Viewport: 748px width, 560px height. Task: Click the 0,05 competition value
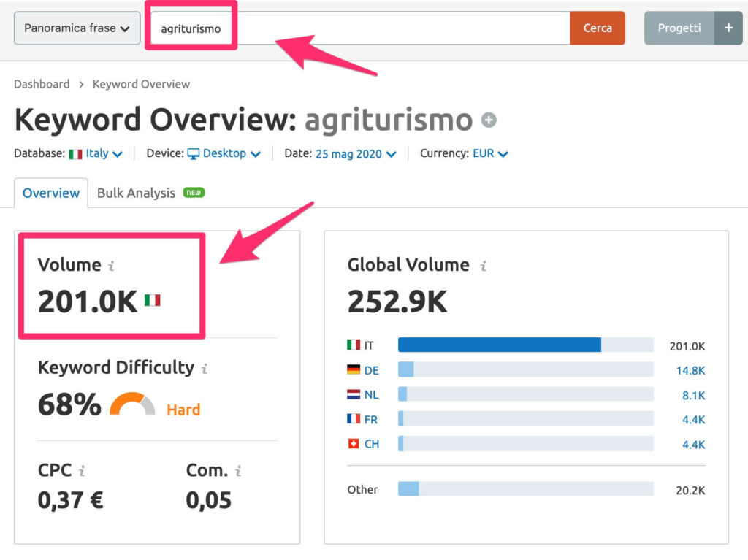(208, 500)
